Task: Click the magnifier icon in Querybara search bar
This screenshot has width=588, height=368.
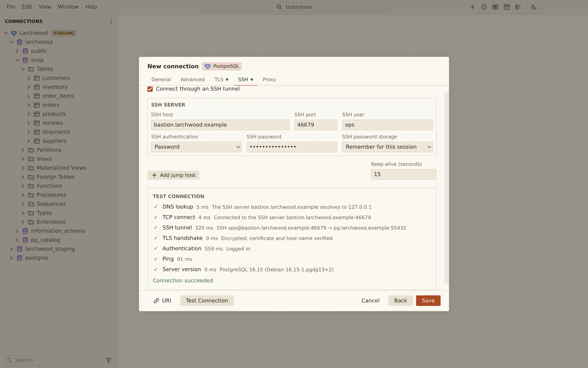Action: tap(279, 7)
